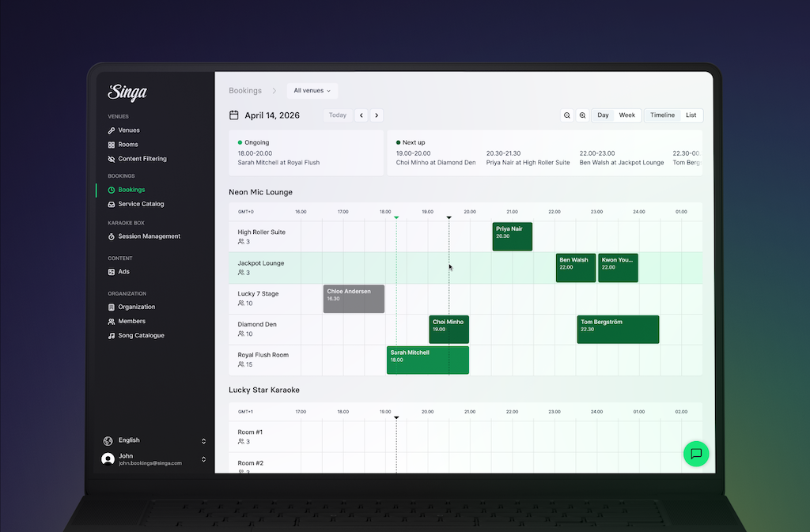Select Lucky 7 Stage room row label
The image size is (810, 532).
coord(259,293)
